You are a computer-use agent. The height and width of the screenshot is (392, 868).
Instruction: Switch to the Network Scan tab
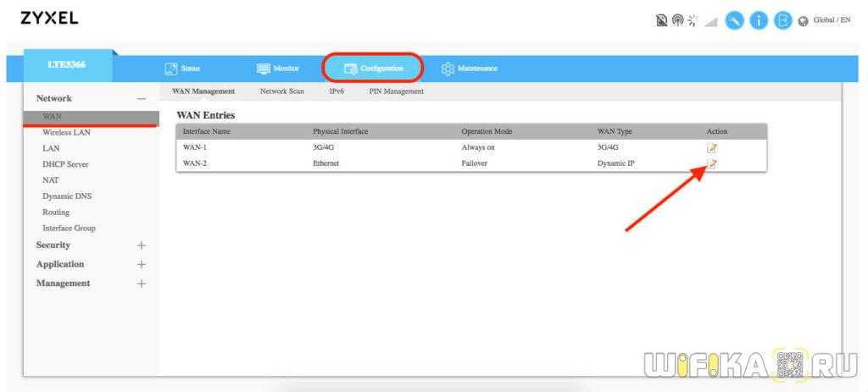[281, 91]
